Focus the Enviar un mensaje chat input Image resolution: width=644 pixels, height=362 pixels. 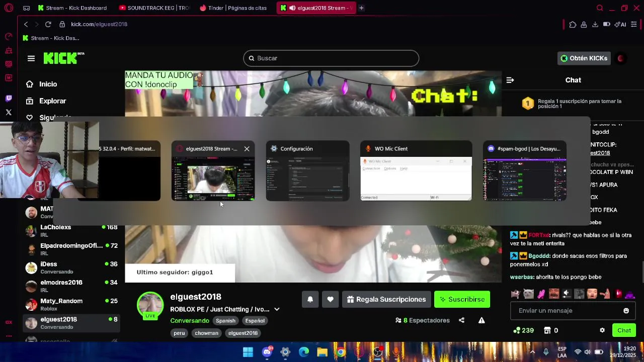(x=566, y=311)
